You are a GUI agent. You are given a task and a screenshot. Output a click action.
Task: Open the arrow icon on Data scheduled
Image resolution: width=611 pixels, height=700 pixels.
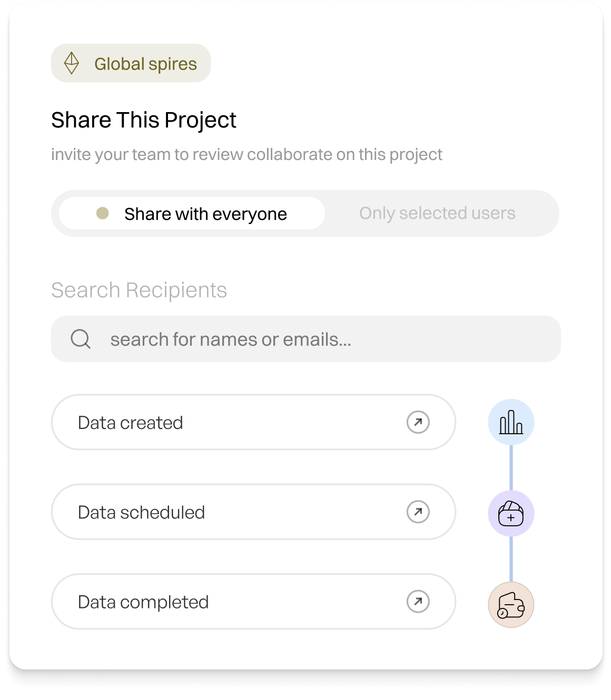point(418,512)
